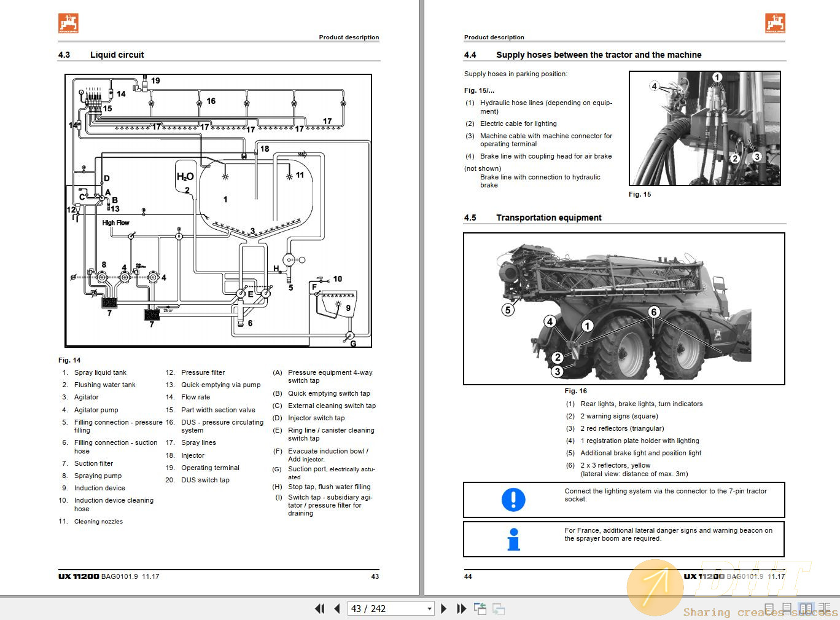
Task: Click the Amazone logo on page 44
Action: pos(776,23)
